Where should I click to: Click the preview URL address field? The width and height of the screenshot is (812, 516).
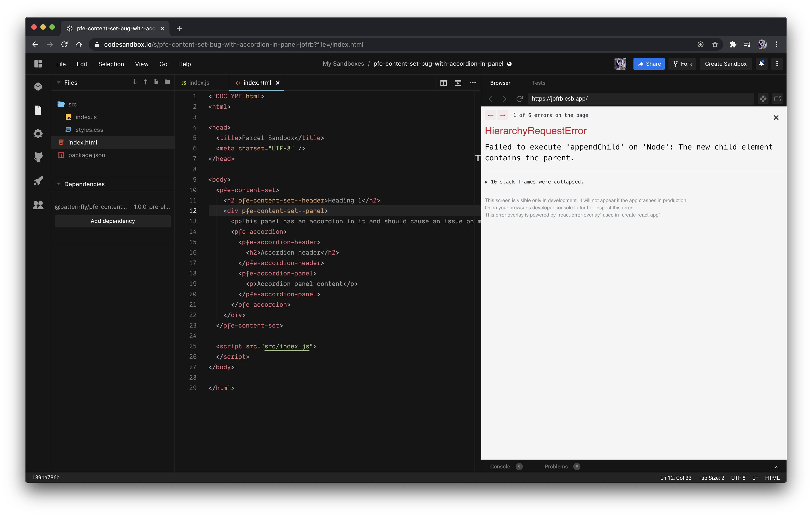pyautogui.click(x=641, y=99)
